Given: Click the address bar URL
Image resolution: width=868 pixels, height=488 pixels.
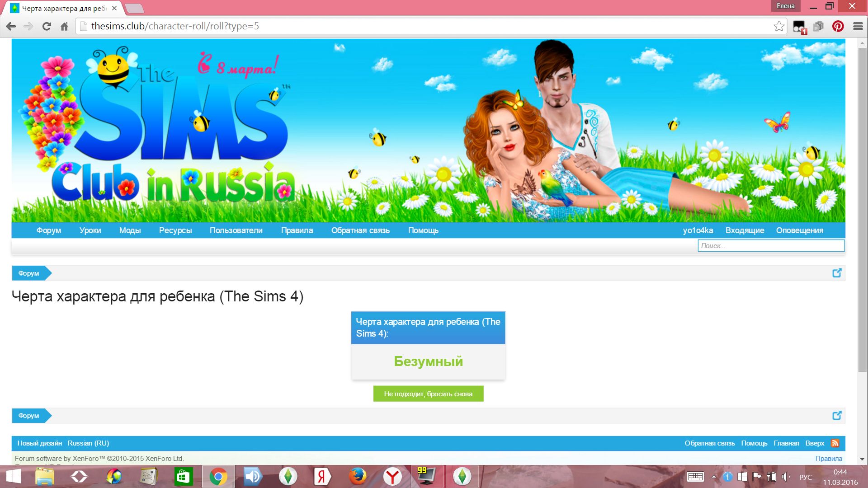Looking at the screenshot, I should pos(175,26).
